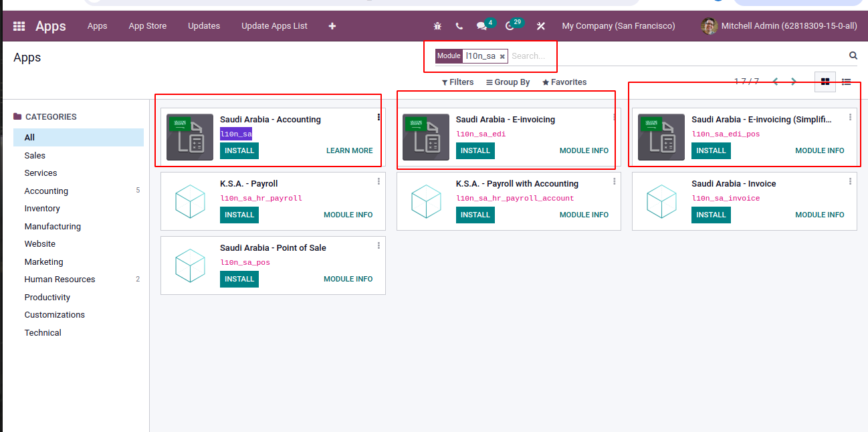The width and height of the screenshot is (868, 432).
Task: Click the wrench tools icon in navbar
Action: [541, 26]
